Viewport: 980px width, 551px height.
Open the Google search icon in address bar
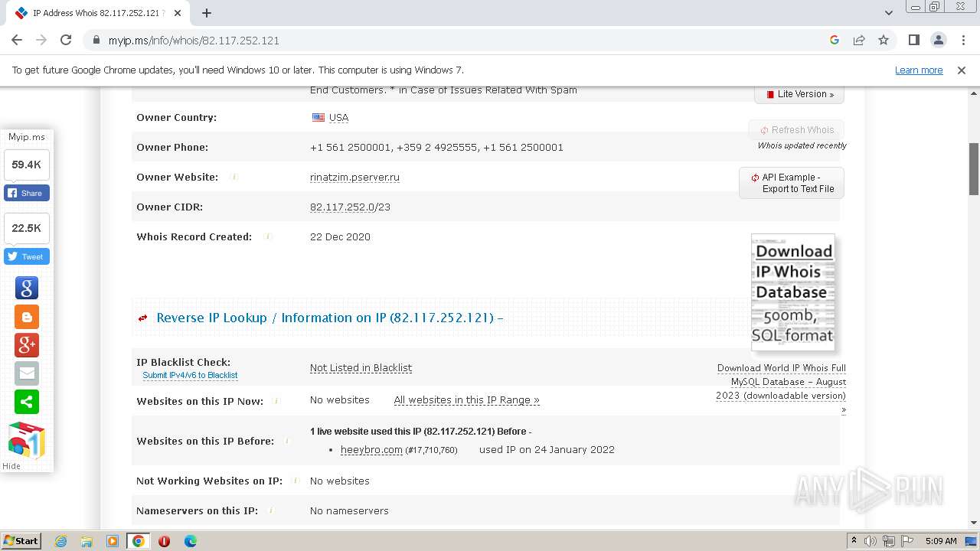[835, 41]
